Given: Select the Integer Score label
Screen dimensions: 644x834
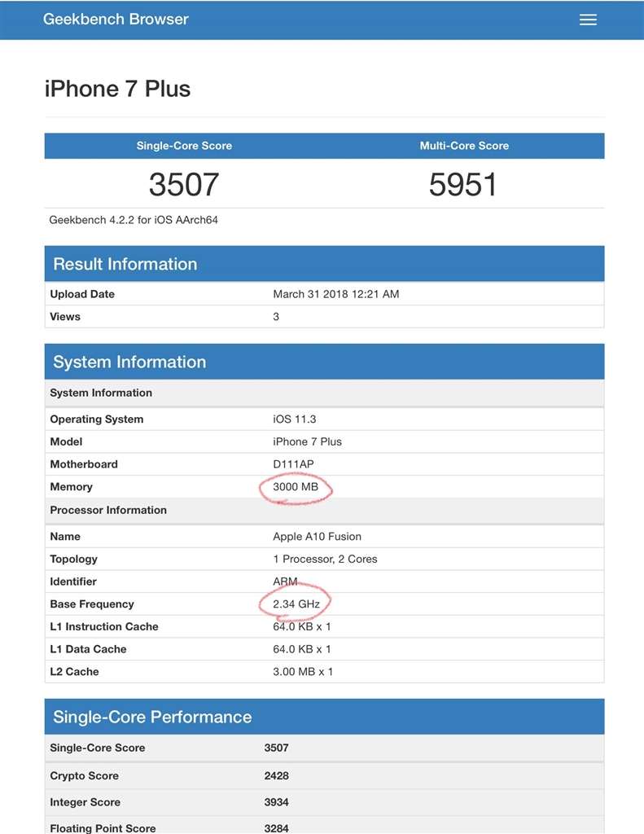Looking at the screenshot, I should pos(85,802).
